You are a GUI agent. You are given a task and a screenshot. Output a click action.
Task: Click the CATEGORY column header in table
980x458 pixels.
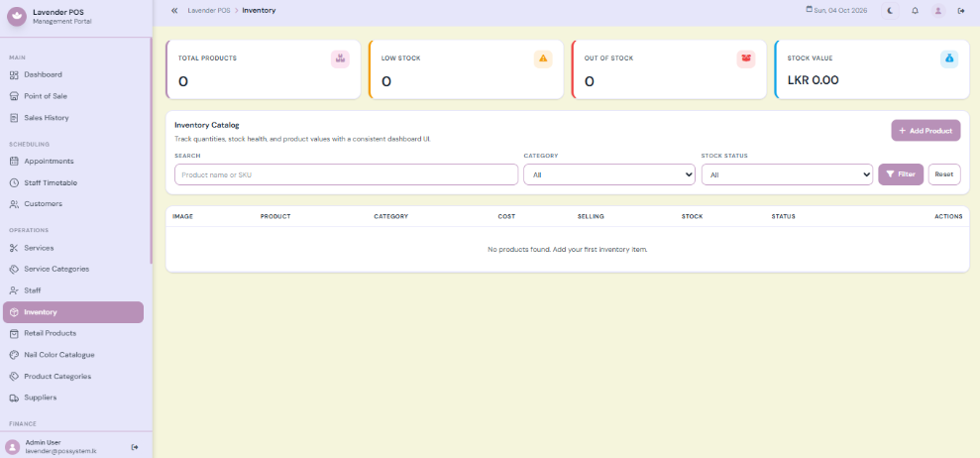pyautogui.click(x=390, y=216)
